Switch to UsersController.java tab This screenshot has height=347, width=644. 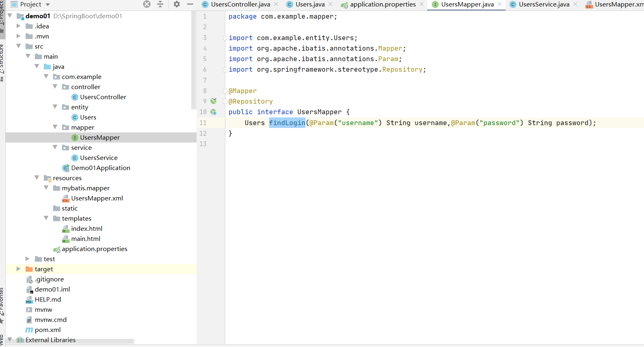click(x=240, y=4)
